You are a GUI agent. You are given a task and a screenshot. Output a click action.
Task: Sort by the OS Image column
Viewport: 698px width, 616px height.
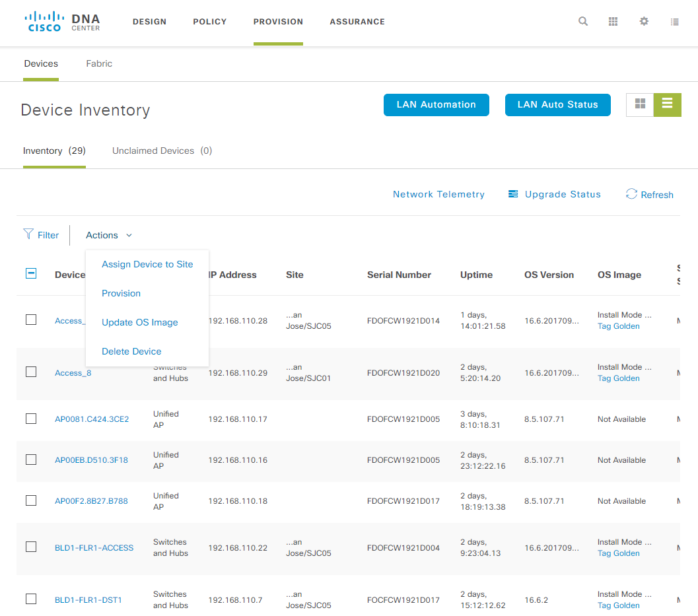click(x=619, y=275)
